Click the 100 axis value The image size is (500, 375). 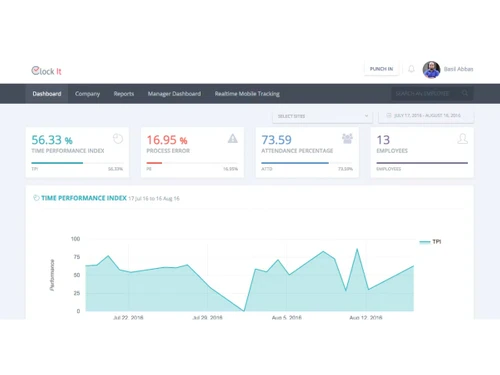[x=75, y=239]
